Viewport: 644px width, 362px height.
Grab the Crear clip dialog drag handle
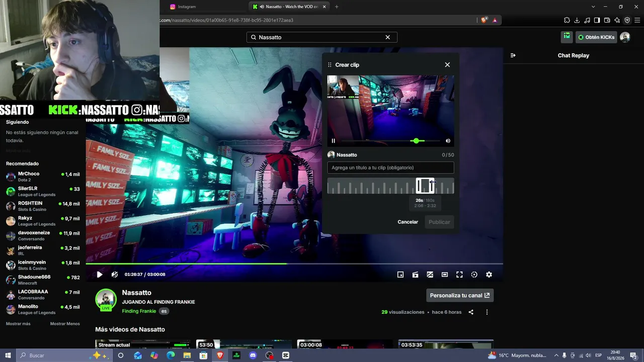coord(330,65)
